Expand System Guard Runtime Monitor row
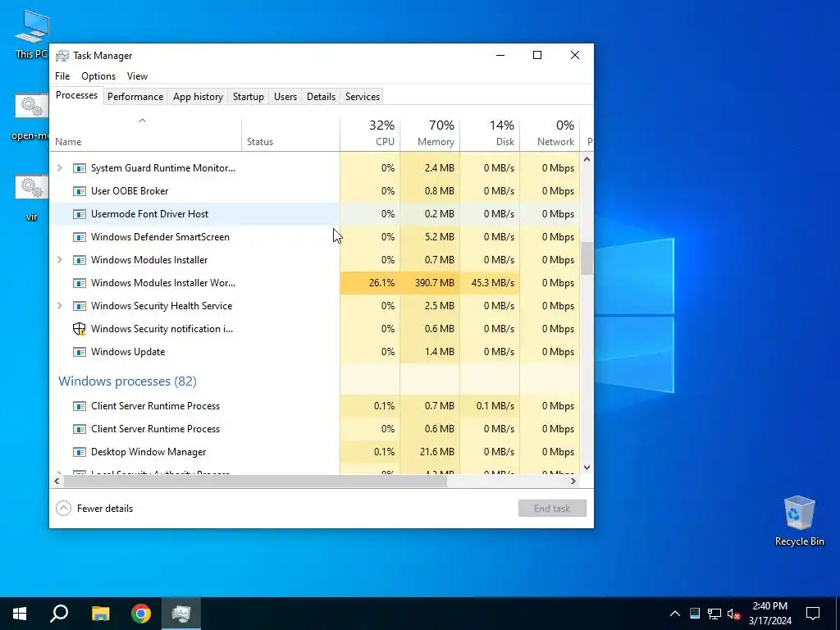840x630 pixels. click(x=59, y=168)
